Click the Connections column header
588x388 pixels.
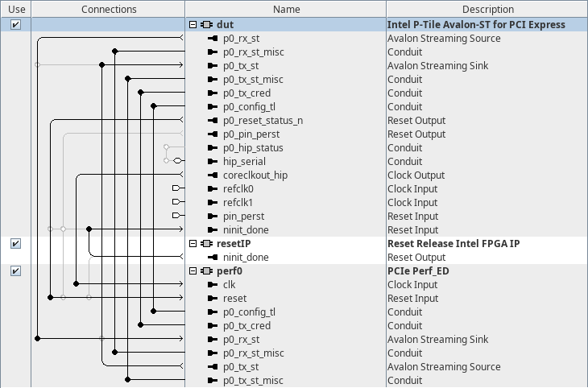click(109, 9)
